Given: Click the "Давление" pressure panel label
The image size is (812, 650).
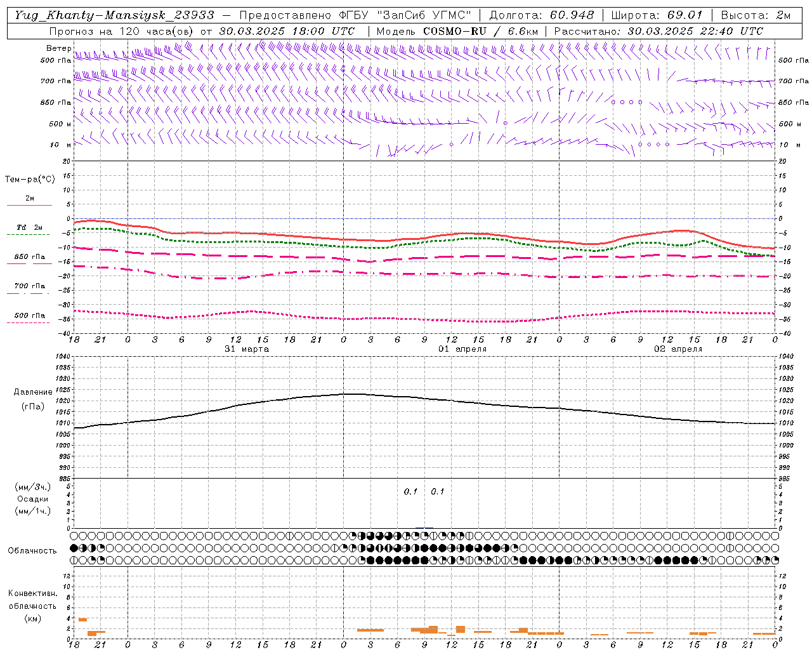Looking at the screenshot, I should pyautogui.click(x=33, y=392).
